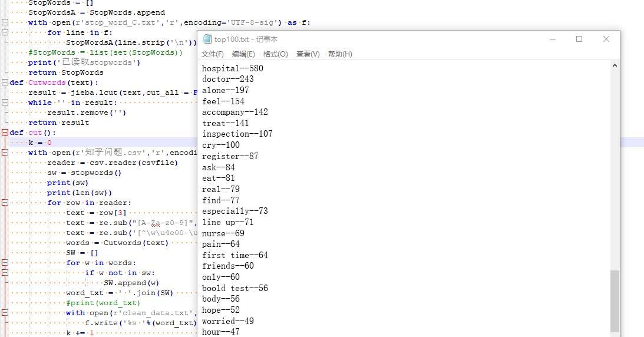Click the 'text = row[3]' code line

click(96, 213)
